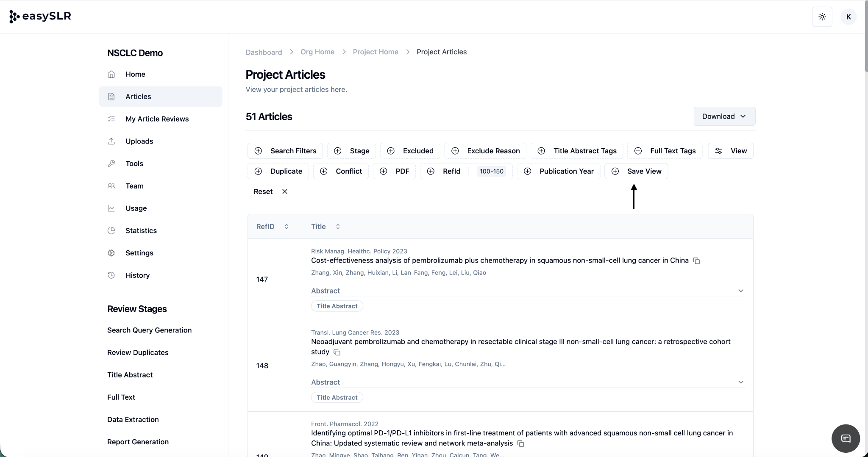The height and width of the screenshot is (457, 868).
Task: Expand the Abstract for article 148
Action: click(740, 382)
